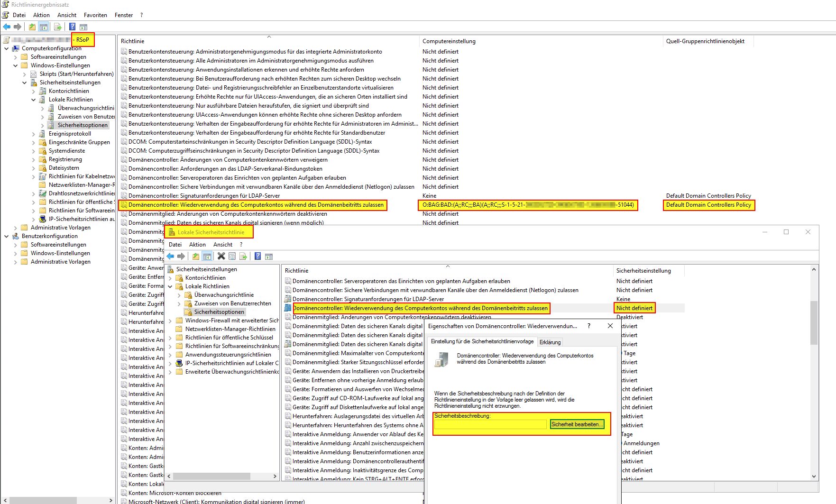Open Favoriten menu in RSoP window
The width and height of the screenshot is (836, 504).
[x=95, y=15]
